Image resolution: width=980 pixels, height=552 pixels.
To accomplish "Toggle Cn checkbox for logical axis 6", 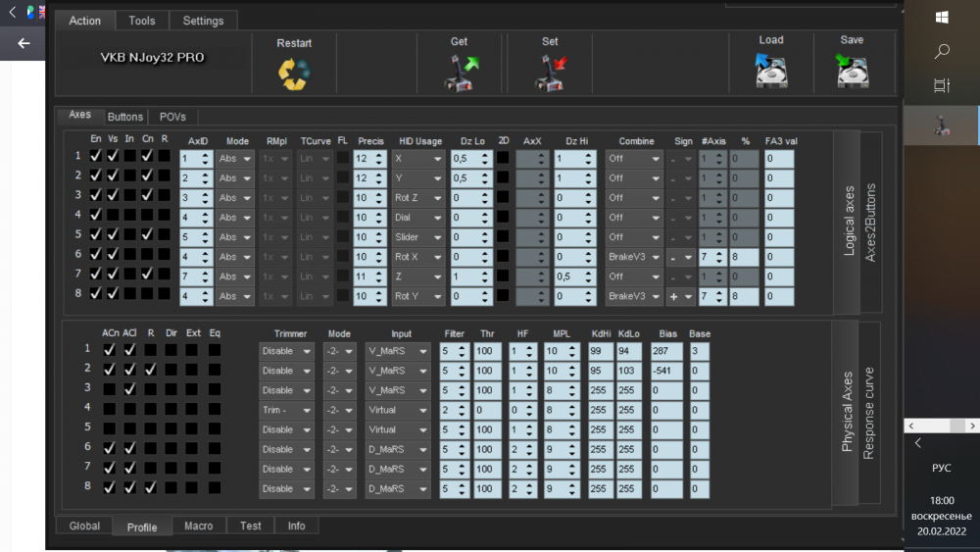I will pyautogui.click(x=147, y=255).
